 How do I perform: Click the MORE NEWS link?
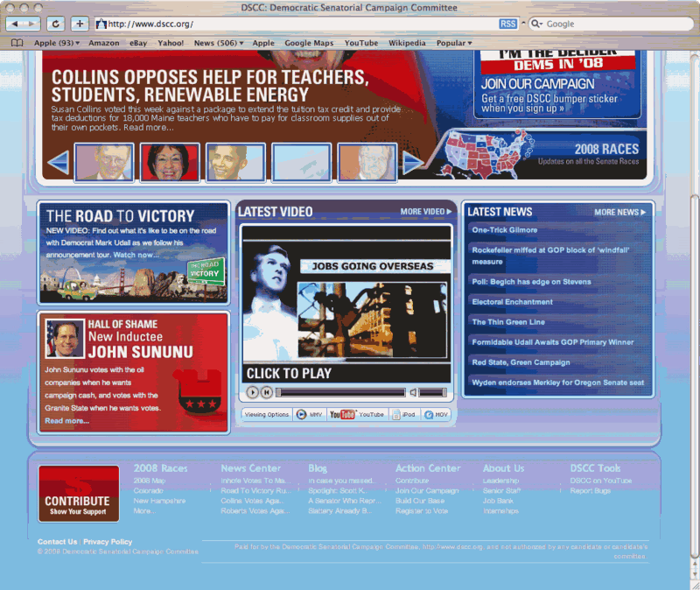click(620, 212)
